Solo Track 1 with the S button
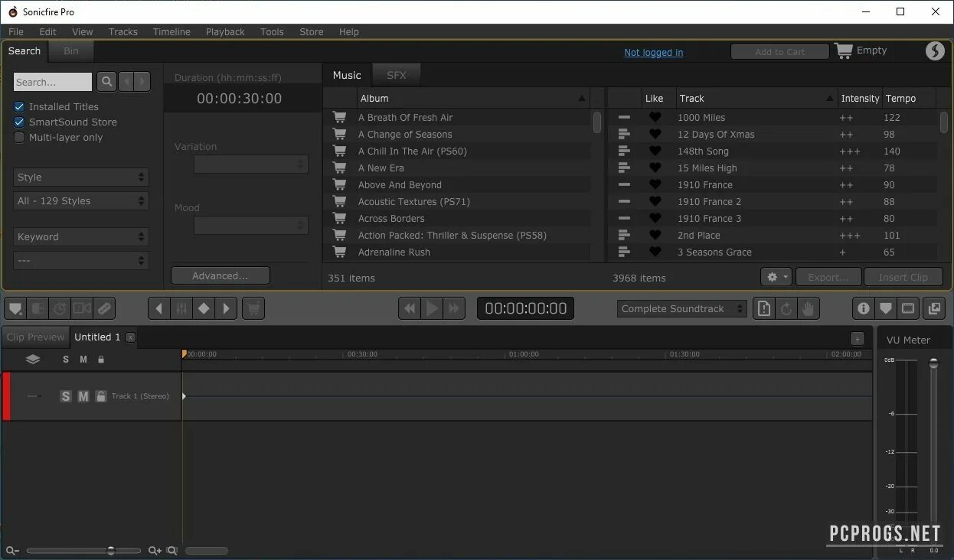This screenshot has width=954, height=560. (66, 396)
